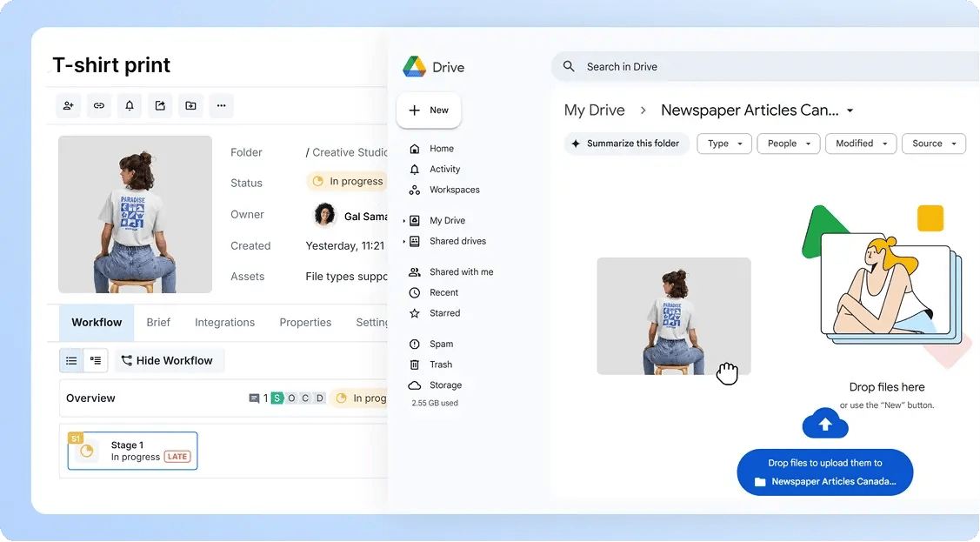Screen dimensions: 980x542
Task: Select the Integrations tab
Action: (x=223, y=322)
